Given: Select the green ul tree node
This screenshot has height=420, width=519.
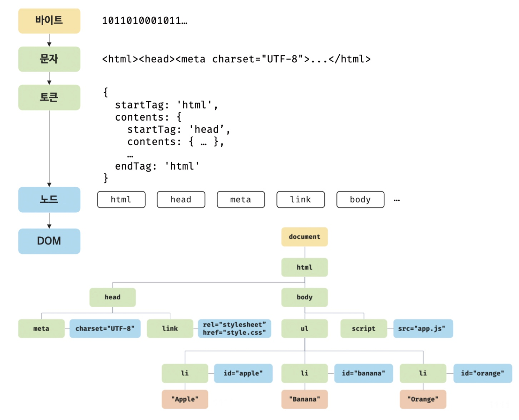Looking at the screenshot, I should [304, 329].
